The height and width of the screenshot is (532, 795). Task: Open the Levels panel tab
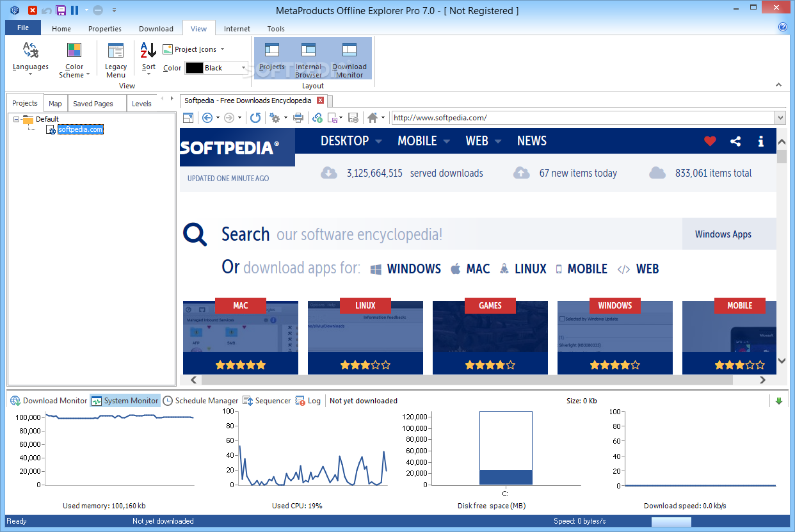click(x=141, y=104)
